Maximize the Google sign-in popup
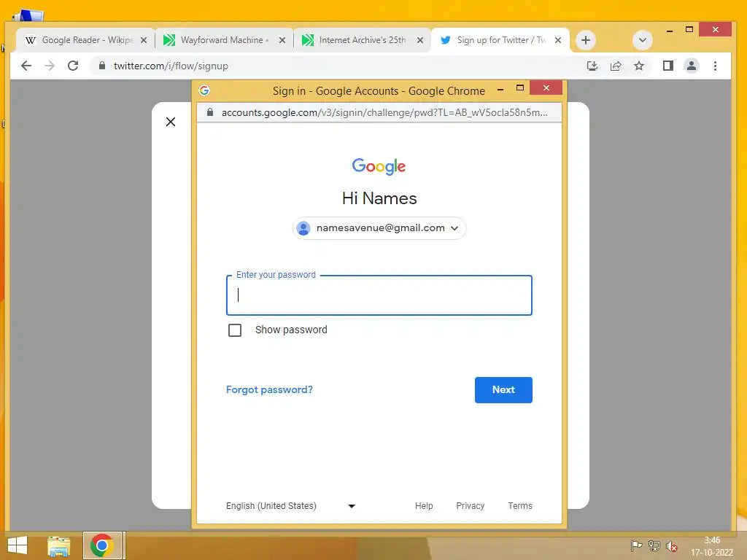Image resolution: width=747 pixels, height=560 pixels. point(519,88)
